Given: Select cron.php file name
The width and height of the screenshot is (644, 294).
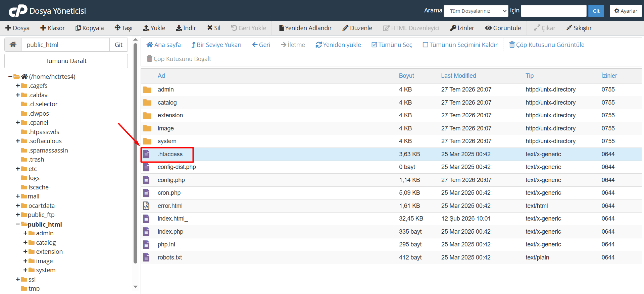Looking at the screenshot, I should [169, 193].
